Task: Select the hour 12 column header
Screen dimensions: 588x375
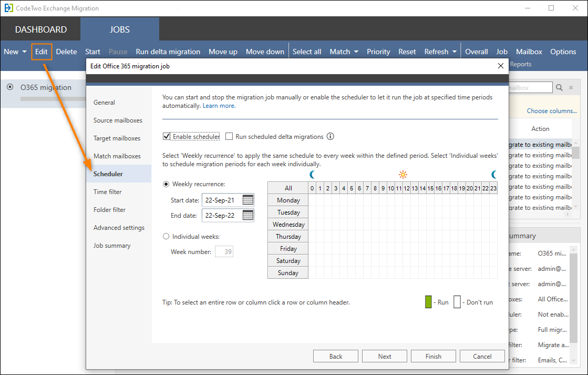Action: coord(407,188)
